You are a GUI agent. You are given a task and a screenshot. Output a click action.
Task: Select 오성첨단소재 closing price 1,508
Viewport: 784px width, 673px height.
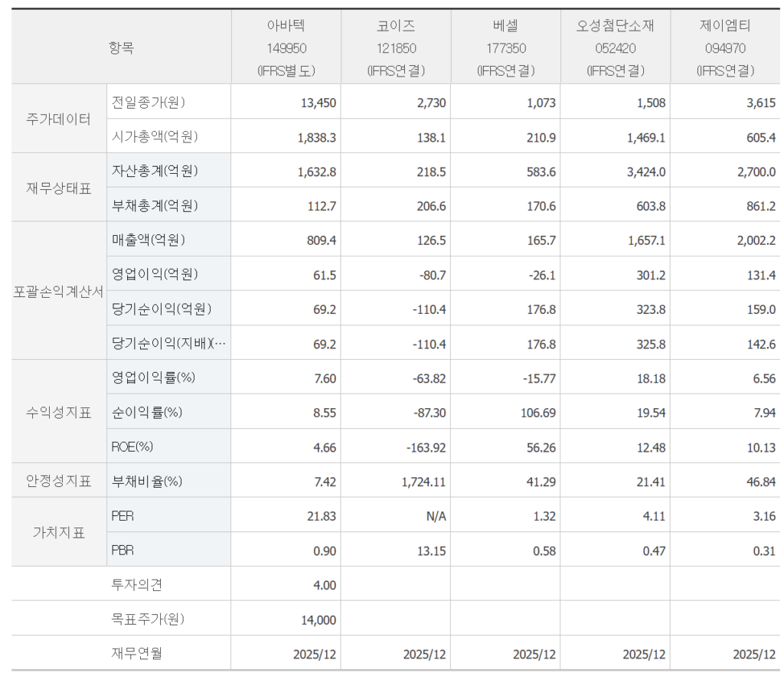click(x=651, y=103)
